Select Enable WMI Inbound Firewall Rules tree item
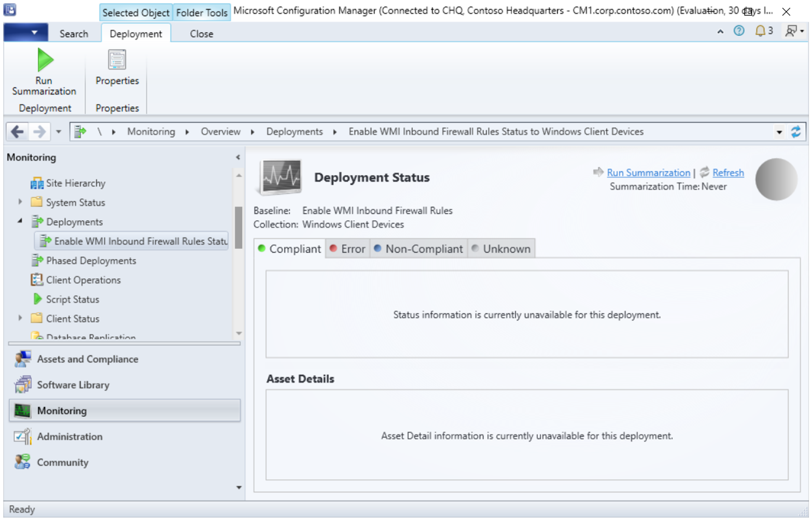 [132, 241]
